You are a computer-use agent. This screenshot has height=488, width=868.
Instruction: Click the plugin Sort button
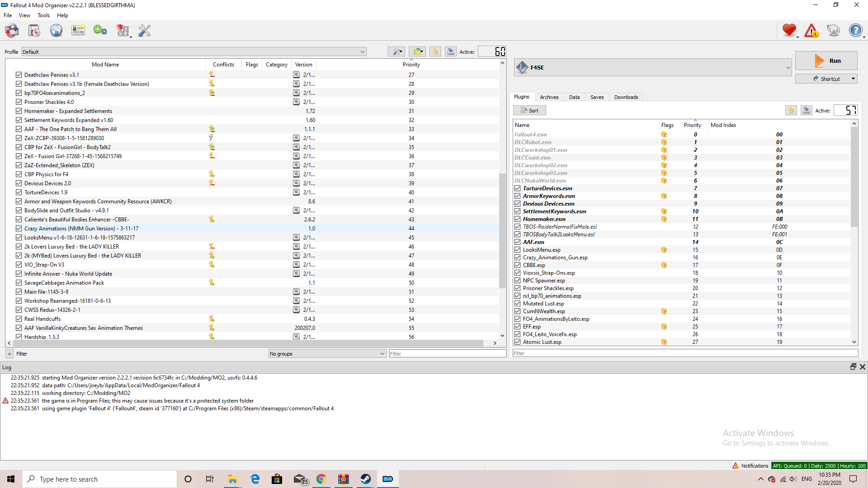(529, 110)
